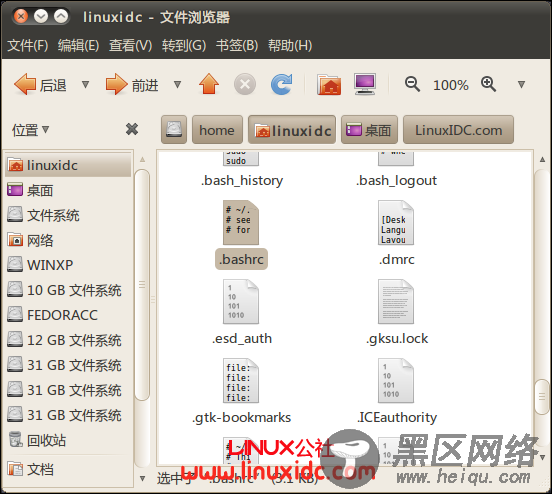Screen dimensions: 552x494
Task: Click the .gtk-bookmarks file name
Action: [x=242, y=418]
